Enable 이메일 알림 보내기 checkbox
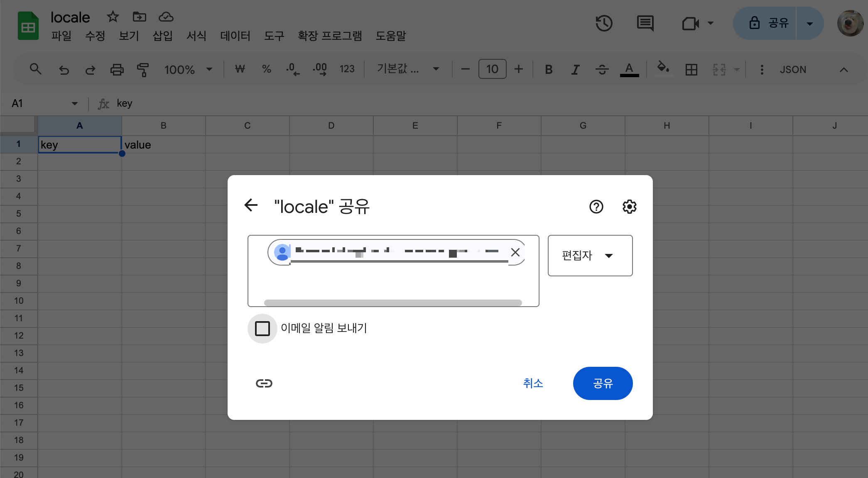Image resolution: width=868 pixels, height=478 pixels. pos(262,328)
